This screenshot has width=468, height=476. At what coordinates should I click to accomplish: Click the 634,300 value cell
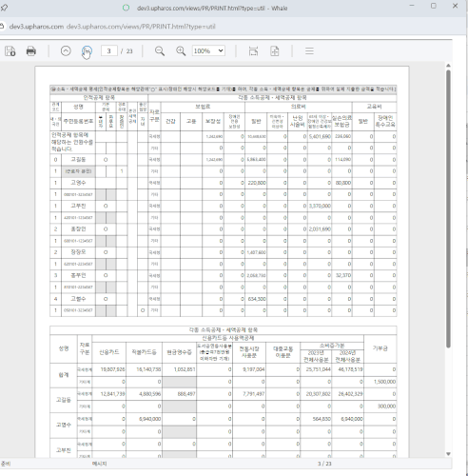coord(256,299)
